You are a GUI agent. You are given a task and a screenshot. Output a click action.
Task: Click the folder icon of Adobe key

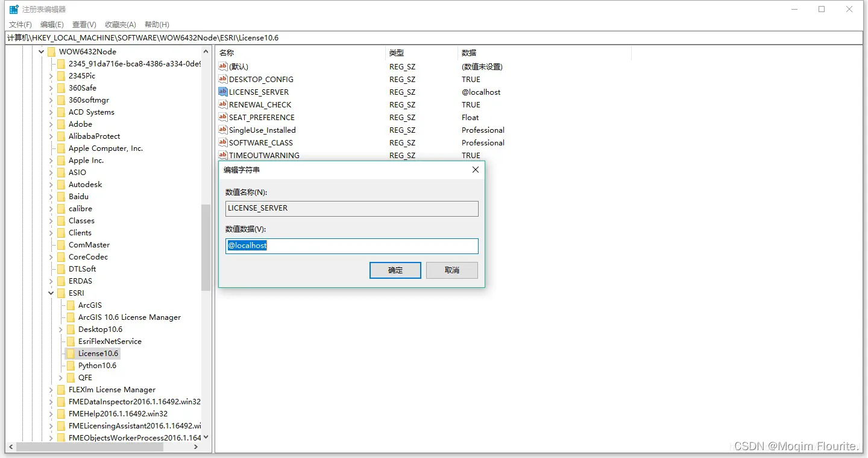[61, 124]
